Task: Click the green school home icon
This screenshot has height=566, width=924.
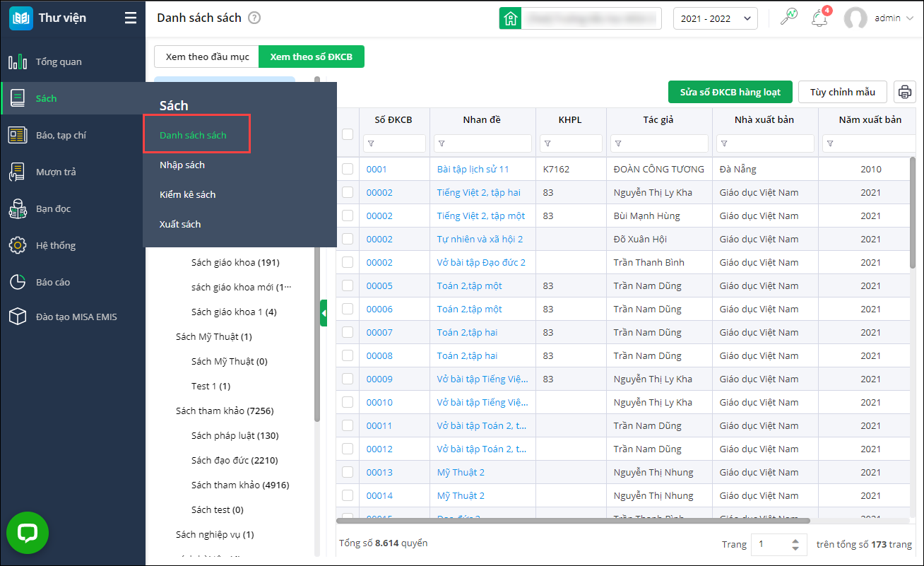Action: coord(510,18)
